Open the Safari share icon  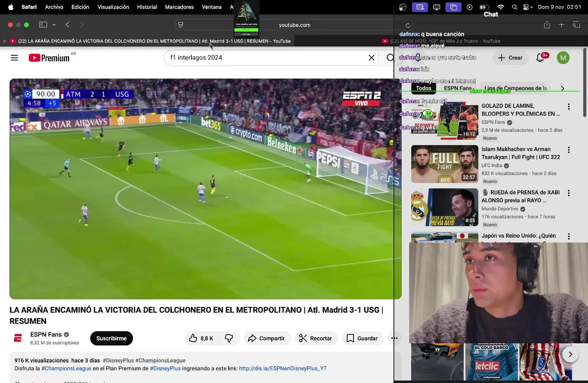pos(547,25)
